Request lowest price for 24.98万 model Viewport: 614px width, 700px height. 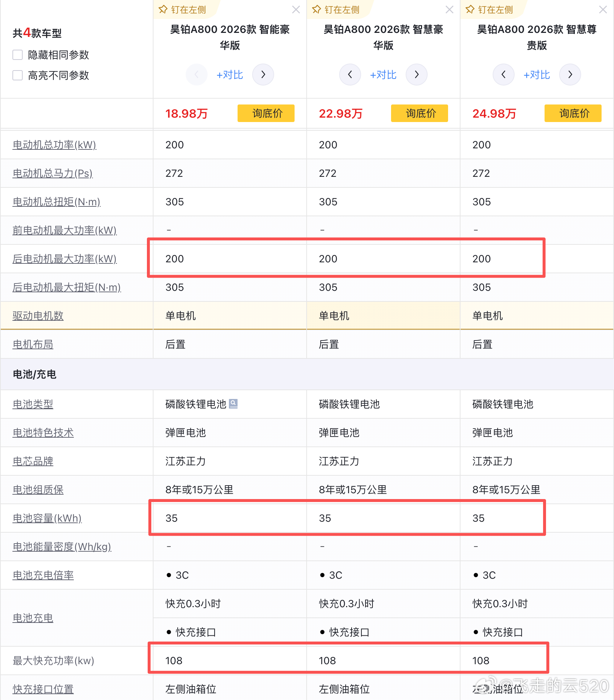573,113
